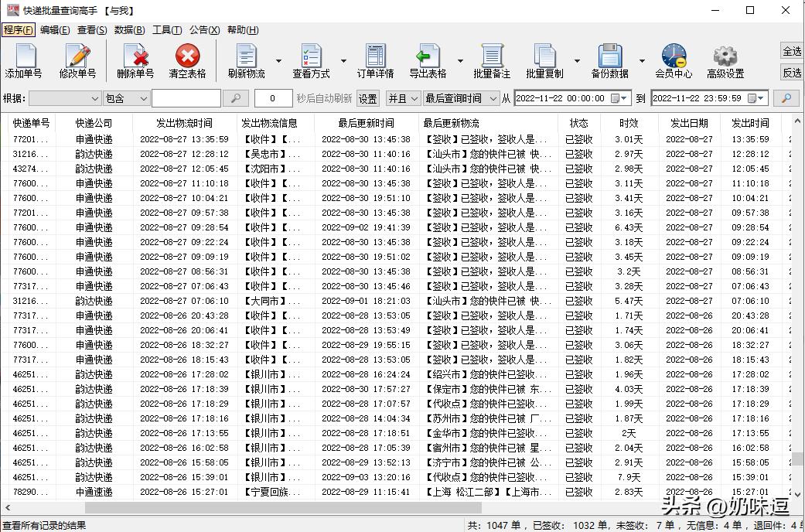805x532 pixels.
Task: Click the 添加单号 add tracking number icon
Action: (x=25, y=58)
